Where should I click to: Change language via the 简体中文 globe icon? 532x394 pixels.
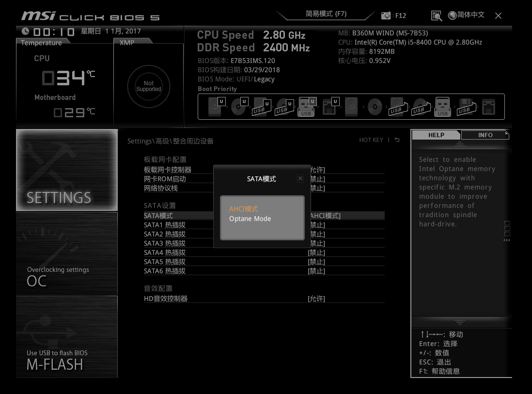[452, 16]
